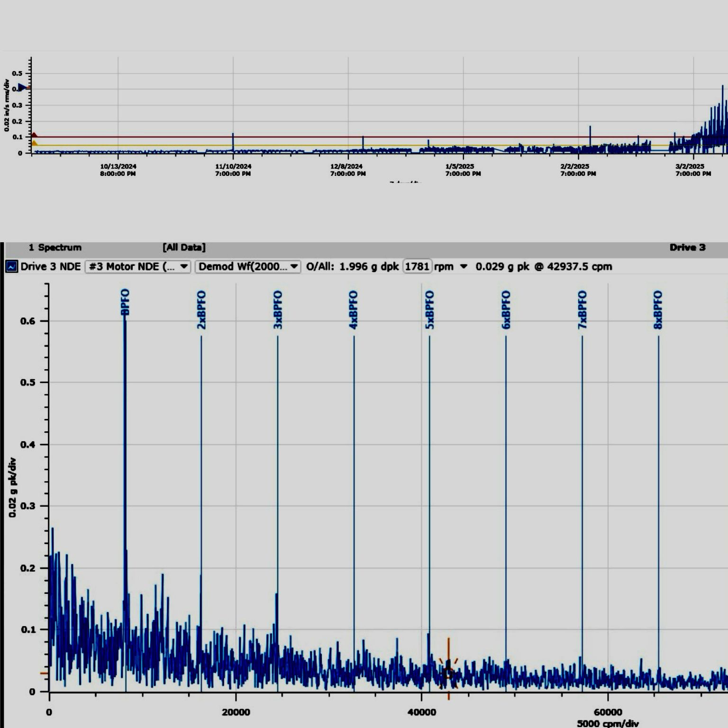The image size is (728, 728).
Task: Click the 0.02 g pk/div axis label
Action: point(13,487)
